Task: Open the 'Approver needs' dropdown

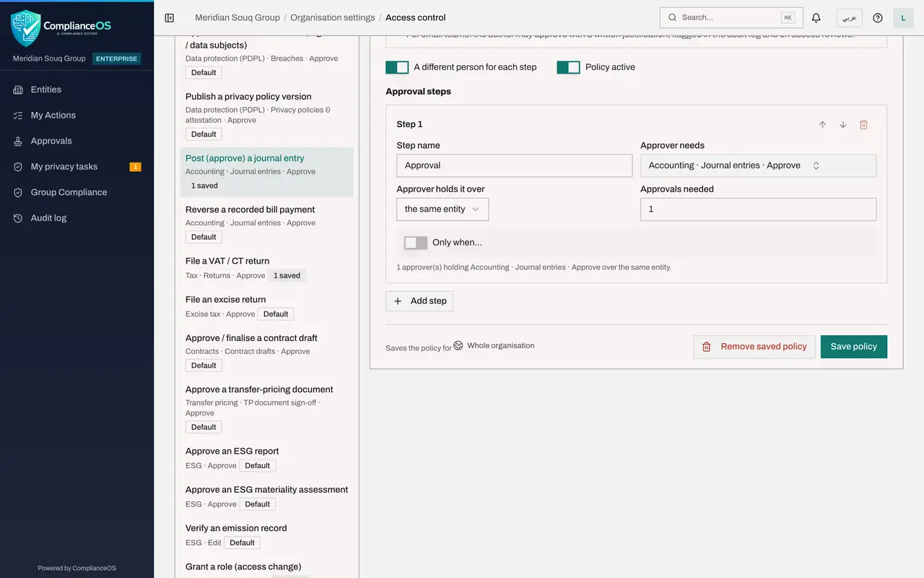Action: [758, 165]
